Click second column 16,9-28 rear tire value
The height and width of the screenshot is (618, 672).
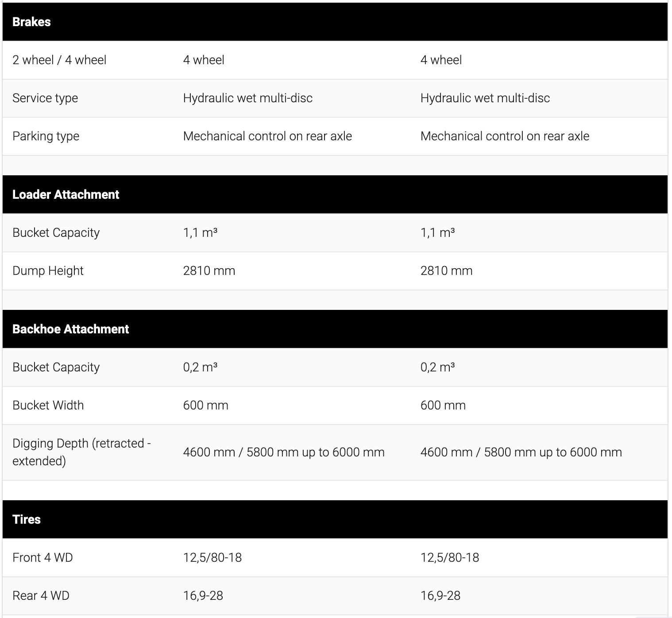(440, 596)
